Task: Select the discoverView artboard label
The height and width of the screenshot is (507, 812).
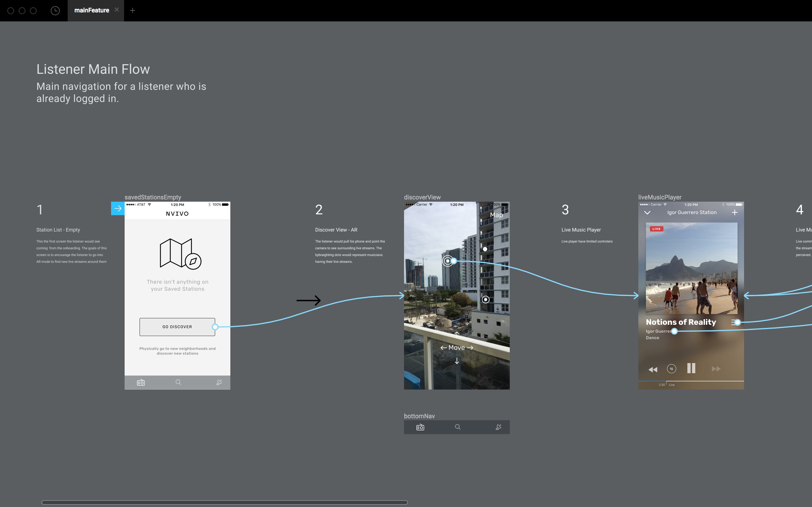Action: pos(422,197)
